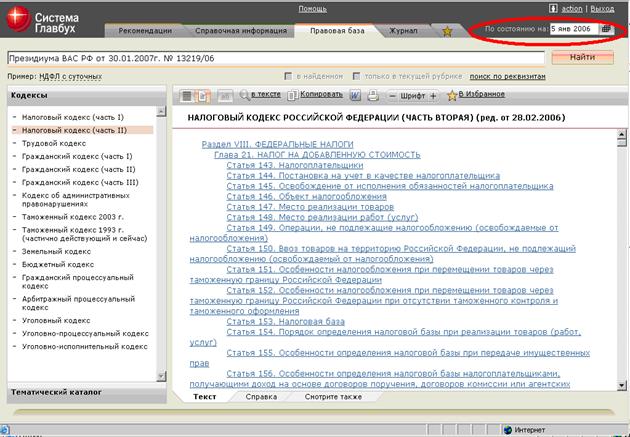The height and width of the screenshot is (437, 630).
Task: Open the Справочная информация tab
Action: [241, 31]
